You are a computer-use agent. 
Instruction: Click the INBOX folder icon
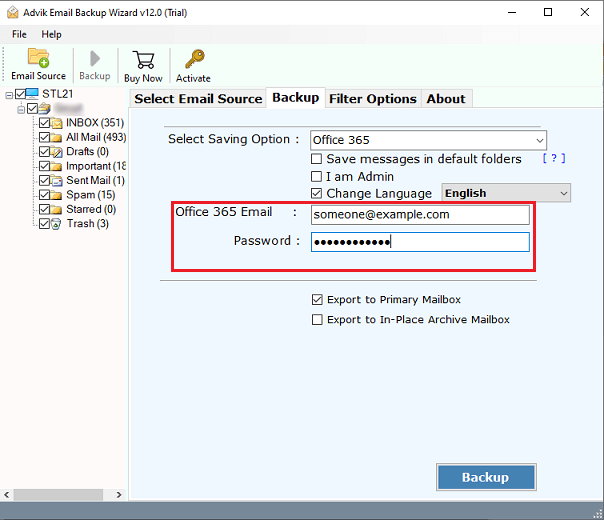click(56, 123)
